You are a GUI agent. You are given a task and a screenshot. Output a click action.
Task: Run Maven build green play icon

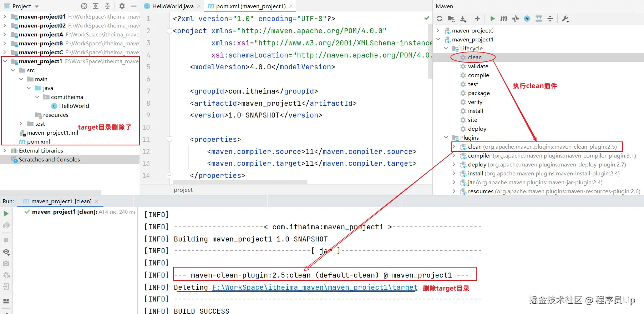(x=492, y=19)
